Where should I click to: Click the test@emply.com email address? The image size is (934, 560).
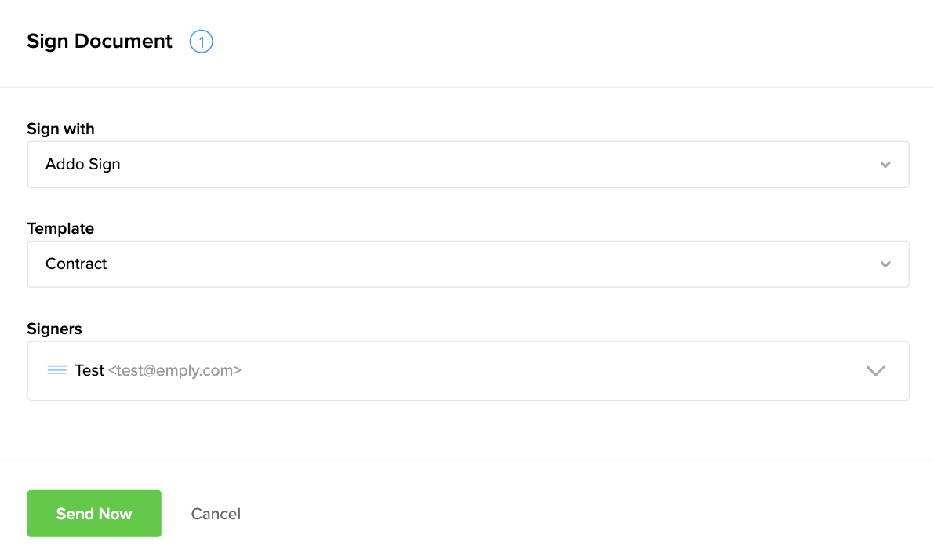[174, 370]
